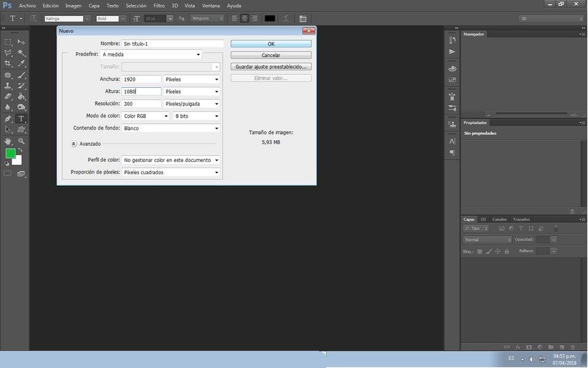Open the Filtro menu
Screen dimensions: 588x368
tap(159, 6)
